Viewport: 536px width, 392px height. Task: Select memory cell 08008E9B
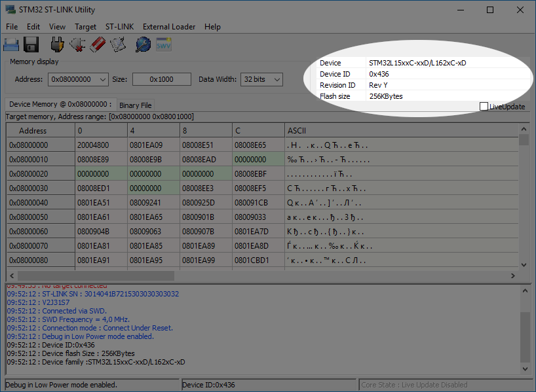[153, 160]
